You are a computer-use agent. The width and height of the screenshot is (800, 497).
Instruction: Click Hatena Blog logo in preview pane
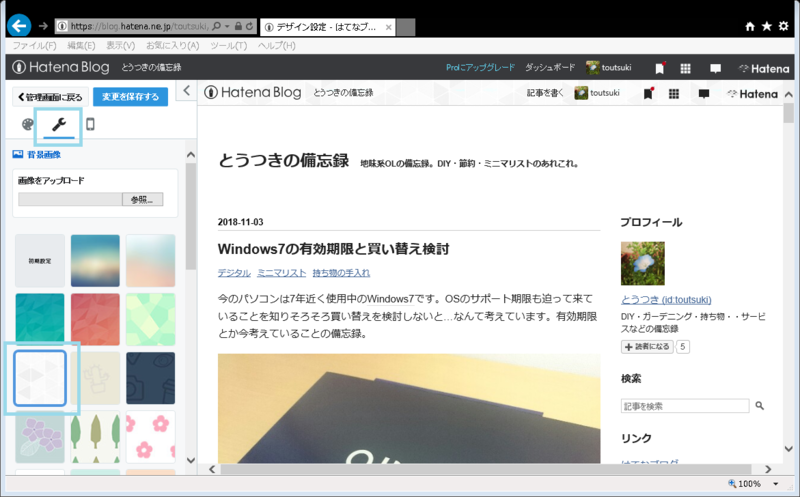253,92
